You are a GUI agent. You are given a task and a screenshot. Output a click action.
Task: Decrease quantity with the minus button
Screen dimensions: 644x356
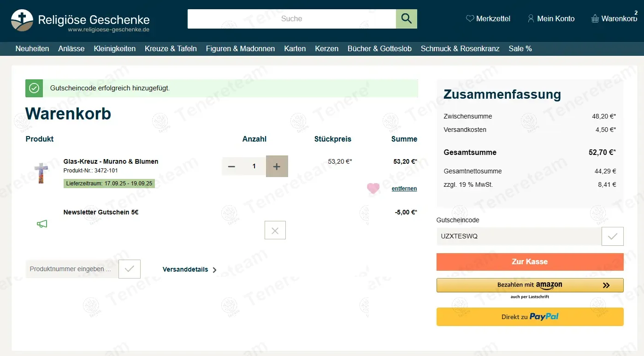tap(232, 166)
